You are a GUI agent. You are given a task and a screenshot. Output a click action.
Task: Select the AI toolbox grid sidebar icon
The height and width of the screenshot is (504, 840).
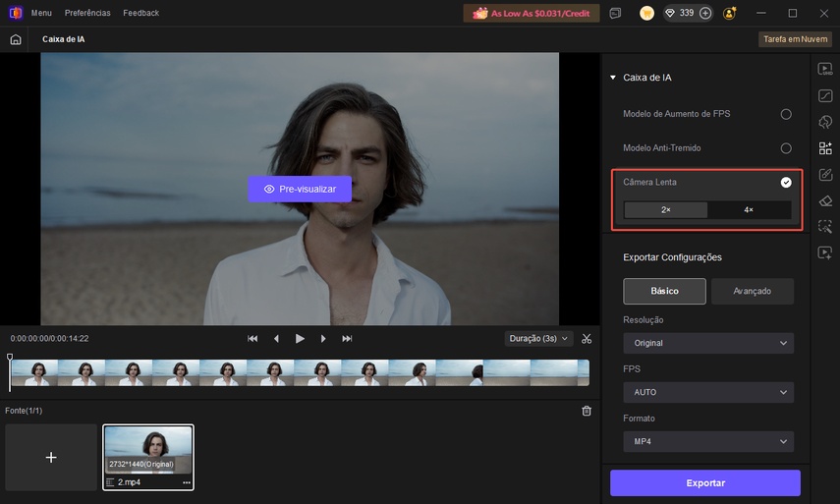[x=825, y=147]
